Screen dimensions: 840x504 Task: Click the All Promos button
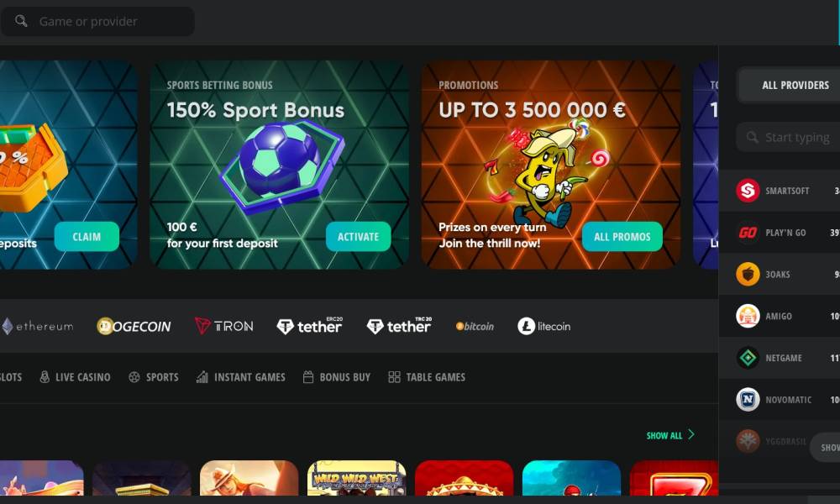(622, 237)
